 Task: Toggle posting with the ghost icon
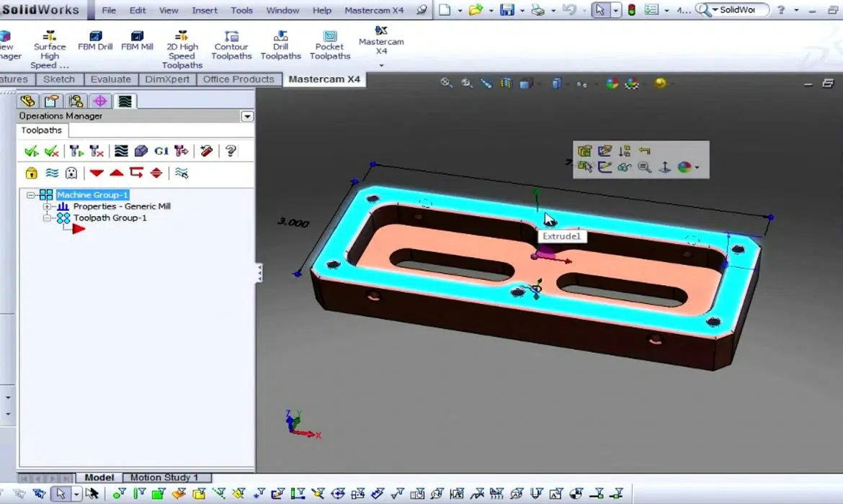coord(71,173)
